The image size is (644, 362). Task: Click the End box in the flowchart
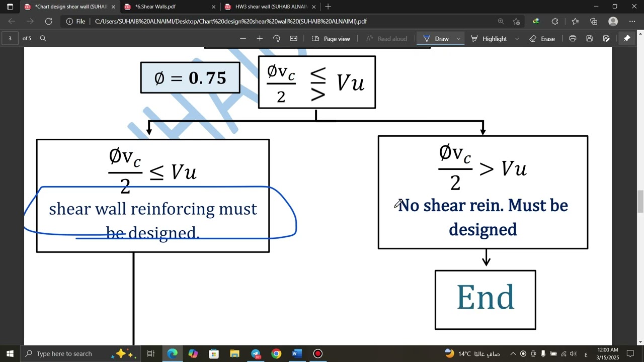point(486,300)
